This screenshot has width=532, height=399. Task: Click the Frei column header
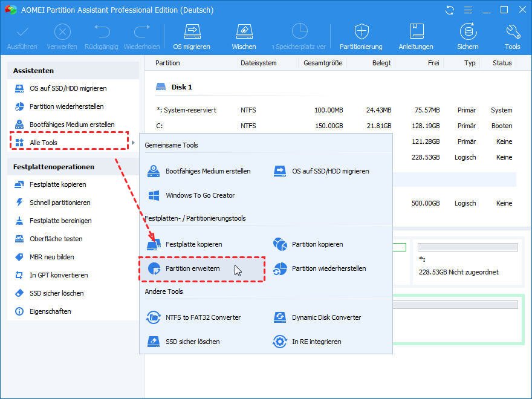tap(433, 63)
